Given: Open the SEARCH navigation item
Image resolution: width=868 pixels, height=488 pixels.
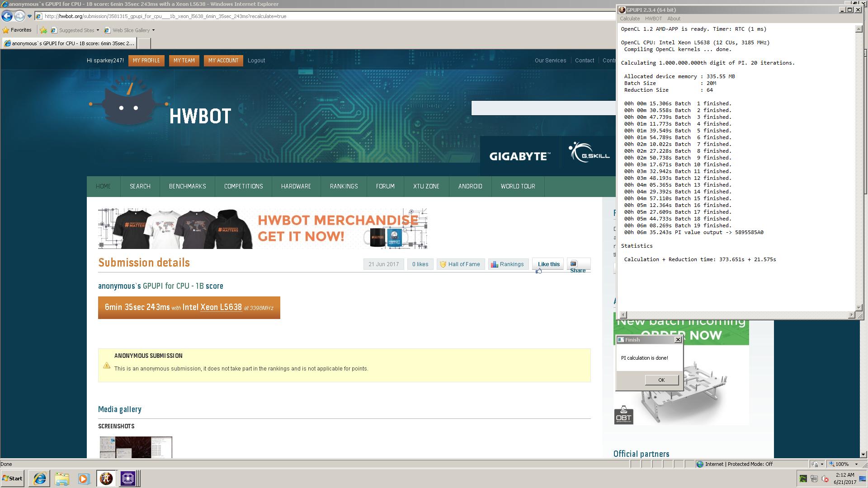Looking at the screenshot, I should click(140, 187).
